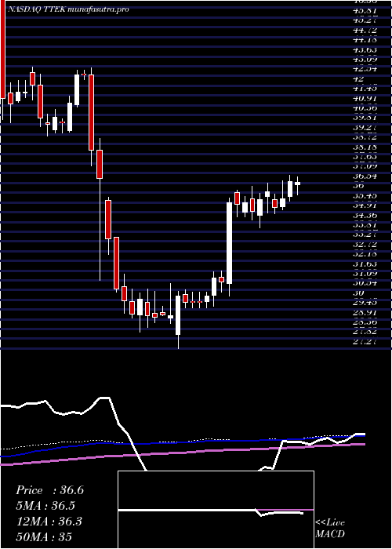Screen dimensions: 392x549
Task: Click the 34.36 price axis label
Action: click(365, 216)
